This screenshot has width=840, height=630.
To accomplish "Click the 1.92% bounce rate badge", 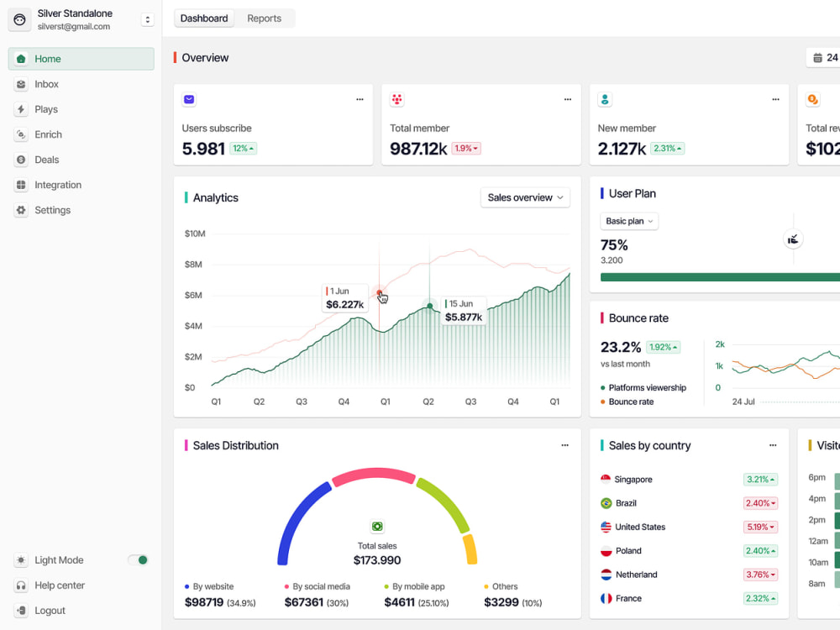I will 664,347.
